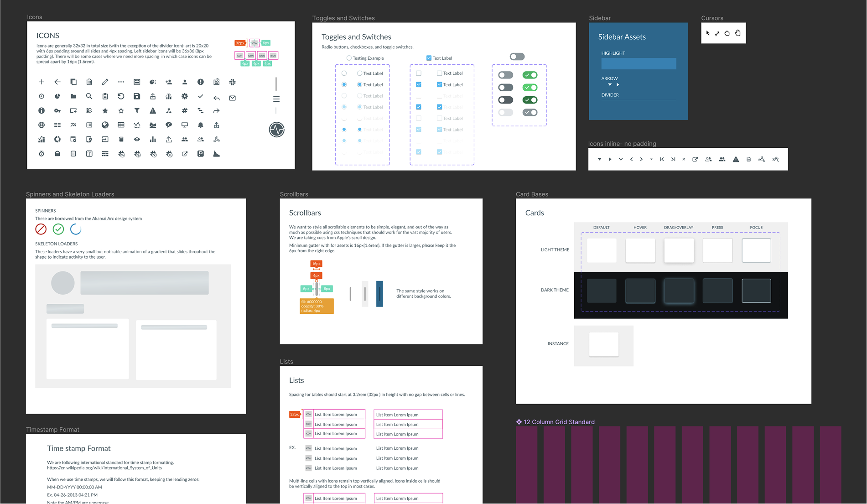This screenshot has width=867, height=504.
Task: Click the chevron-down icon in the inline strip
Action: (x=621, y=159)
